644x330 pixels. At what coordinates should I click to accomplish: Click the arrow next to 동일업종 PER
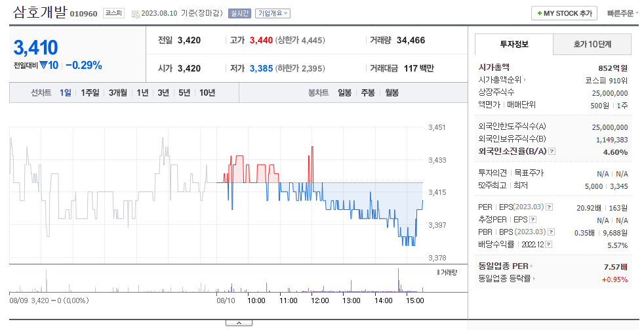click(531, 266)
